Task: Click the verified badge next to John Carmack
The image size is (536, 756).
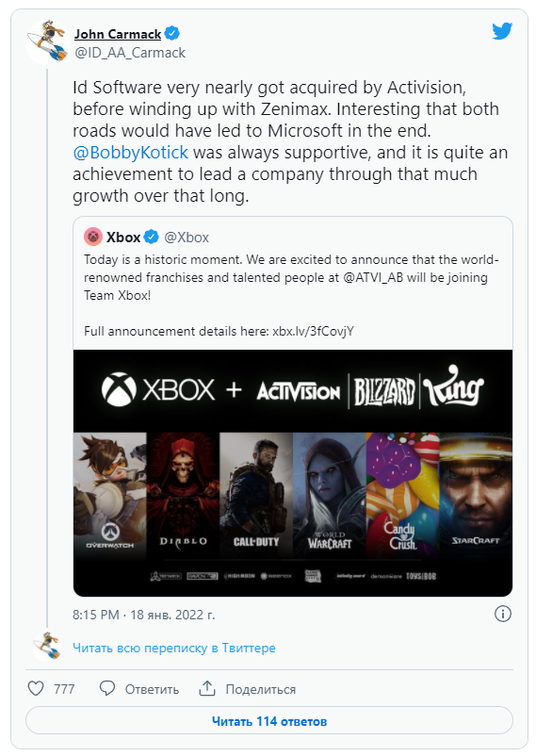Action: (172, 34)
